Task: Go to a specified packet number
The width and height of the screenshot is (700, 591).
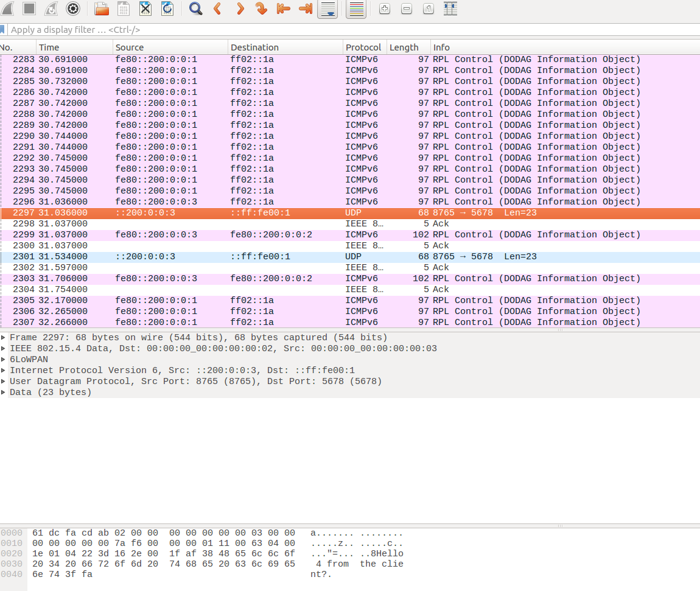Action: [262, 8]
